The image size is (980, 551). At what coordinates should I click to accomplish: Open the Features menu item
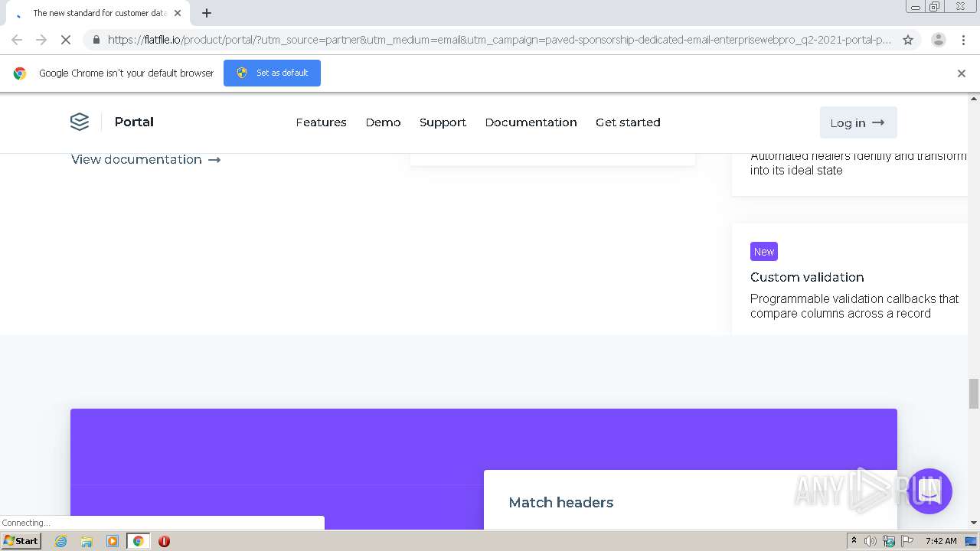tap(321, 122)
